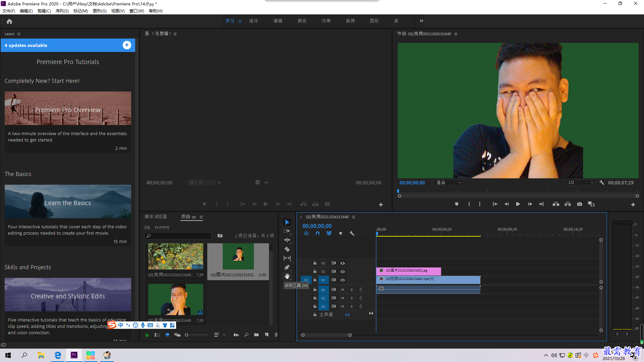This screenshot has height=362, width=644.
Task: Open sequence timeline panel menu
Action: 353,217
